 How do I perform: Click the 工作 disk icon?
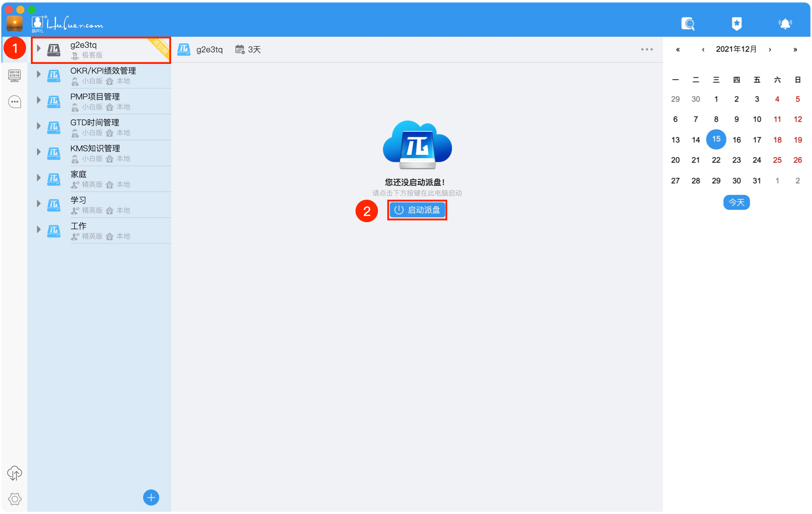(x=54, y=231)
